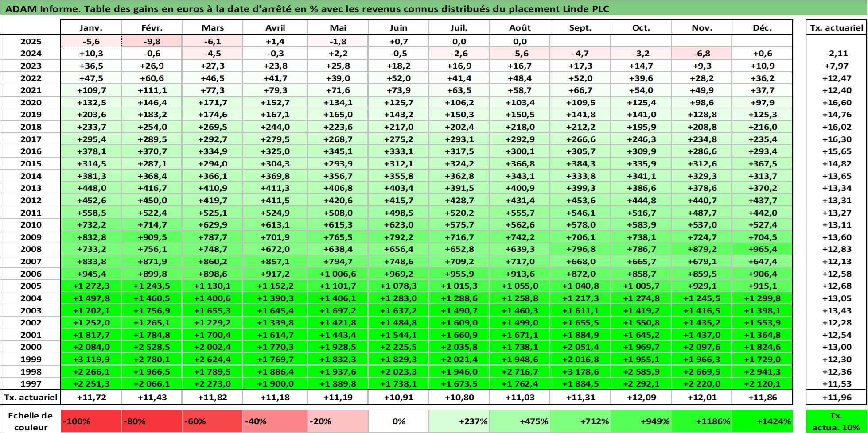Click cell +909,5 in Févr. 2009

coord(152,237)
